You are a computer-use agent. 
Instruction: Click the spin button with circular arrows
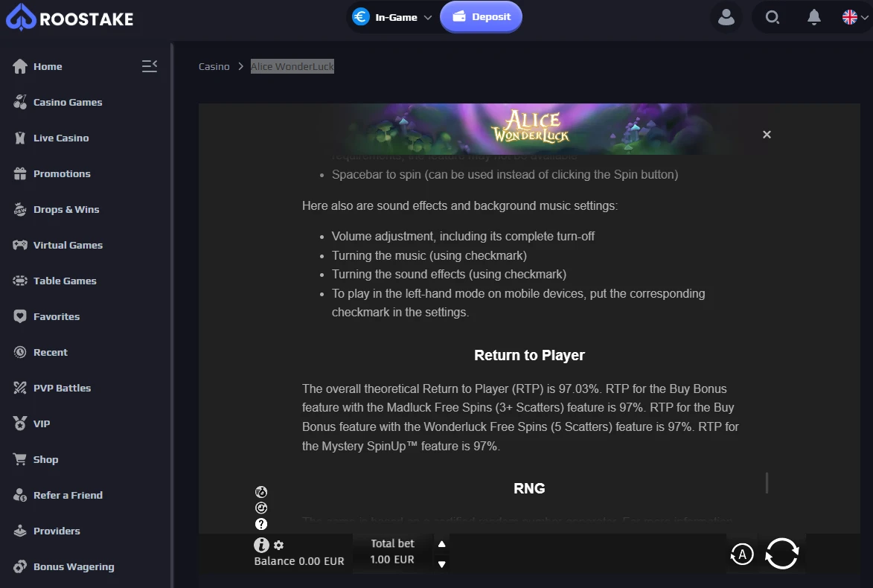pos(781,554)
